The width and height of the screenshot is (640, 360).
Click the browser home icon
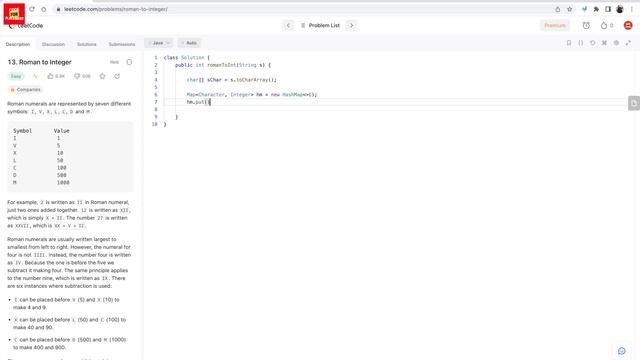44,9
